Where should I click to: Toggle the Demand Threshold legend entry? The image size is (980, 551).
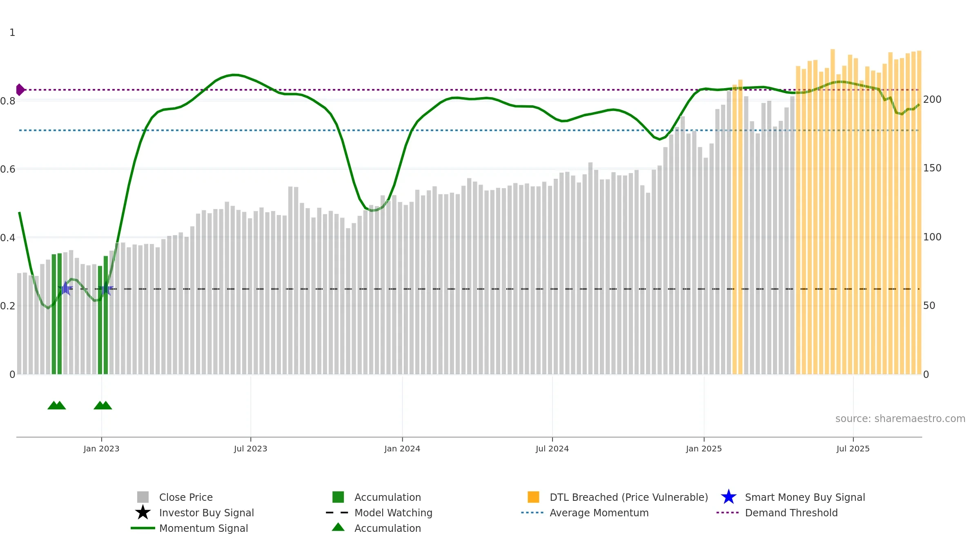pos(791,513)
